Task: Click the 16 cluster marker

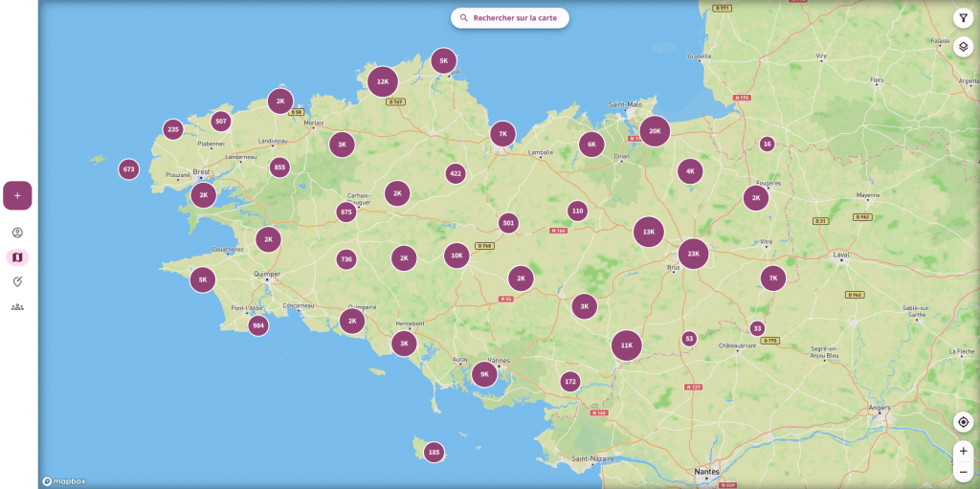Action: click(768, 144)
